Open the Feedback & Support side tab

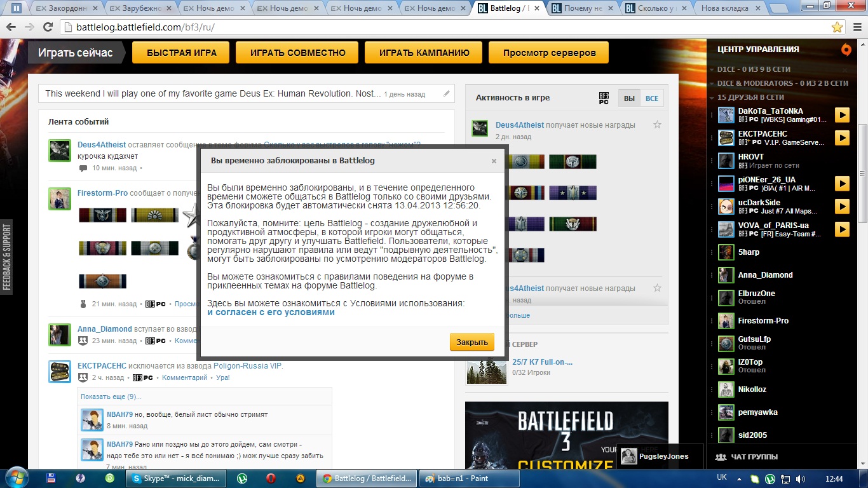[x=7, y=257]
